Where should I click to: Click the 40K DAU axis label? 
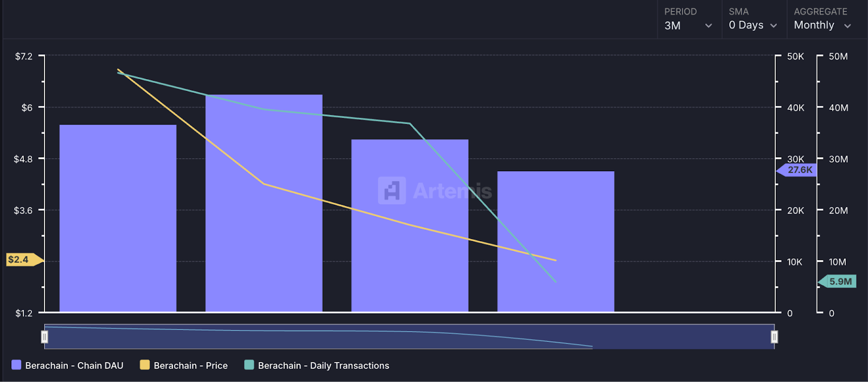795,108
